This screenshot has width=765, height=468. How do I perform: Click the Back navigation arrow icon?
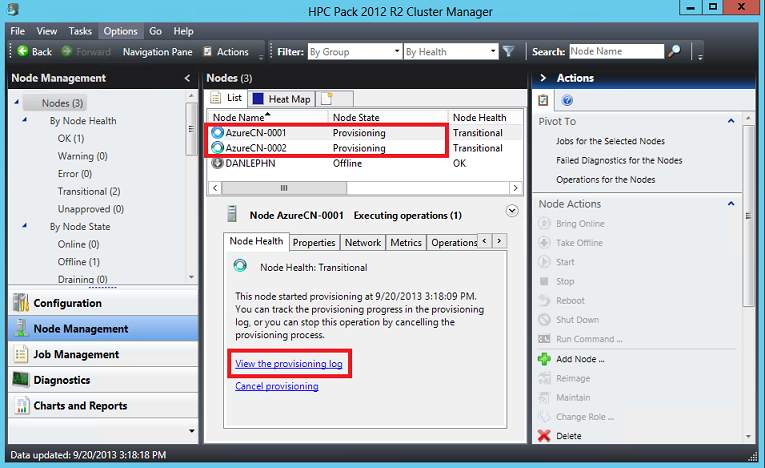(x=22, y=51)
